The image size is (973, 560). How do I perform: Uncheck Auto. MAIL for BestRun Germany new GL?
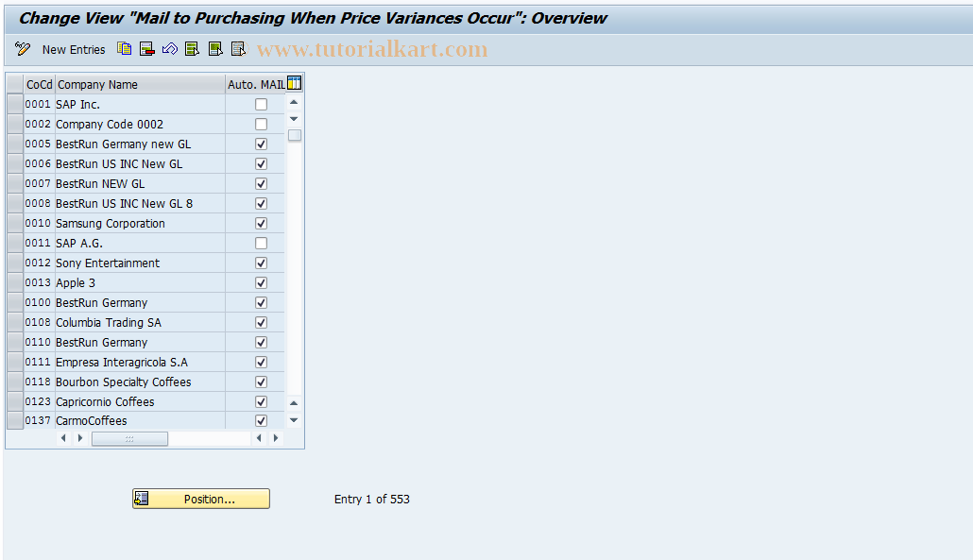click(262, 144)
